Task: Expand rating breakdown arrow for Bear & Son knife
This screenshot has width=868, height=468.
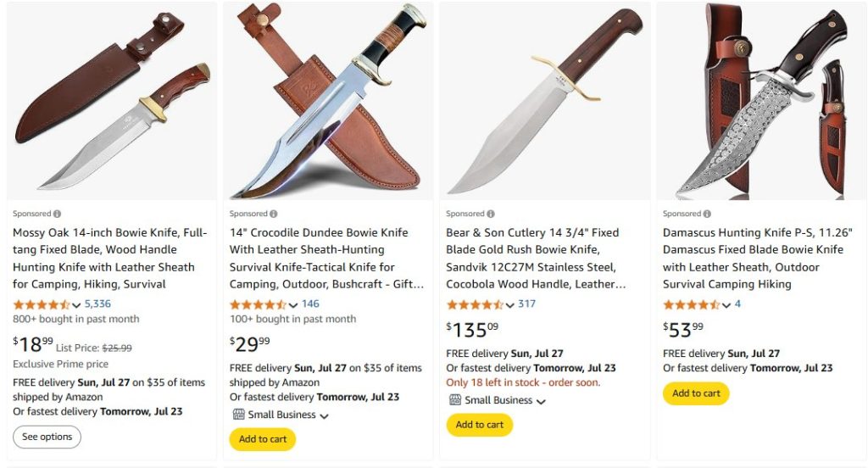Action: click(x=510, y=305)
